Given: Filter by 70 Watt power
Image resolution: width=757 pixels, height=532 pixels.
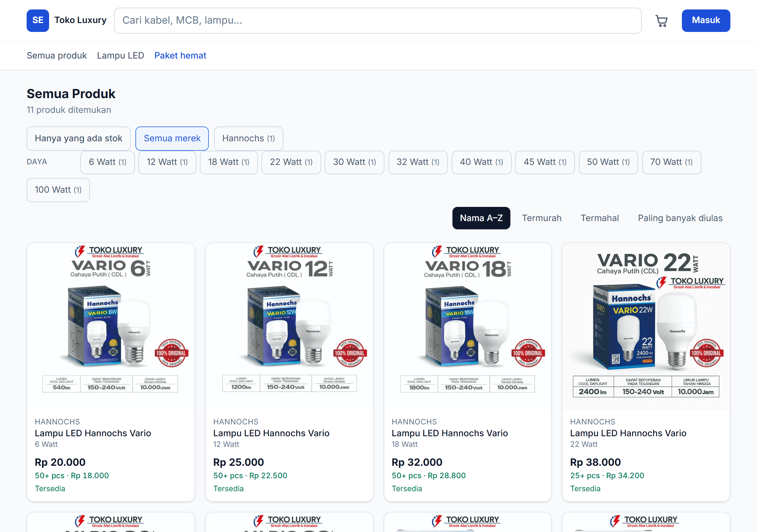Looking at the screenshot, I should 672,162.
